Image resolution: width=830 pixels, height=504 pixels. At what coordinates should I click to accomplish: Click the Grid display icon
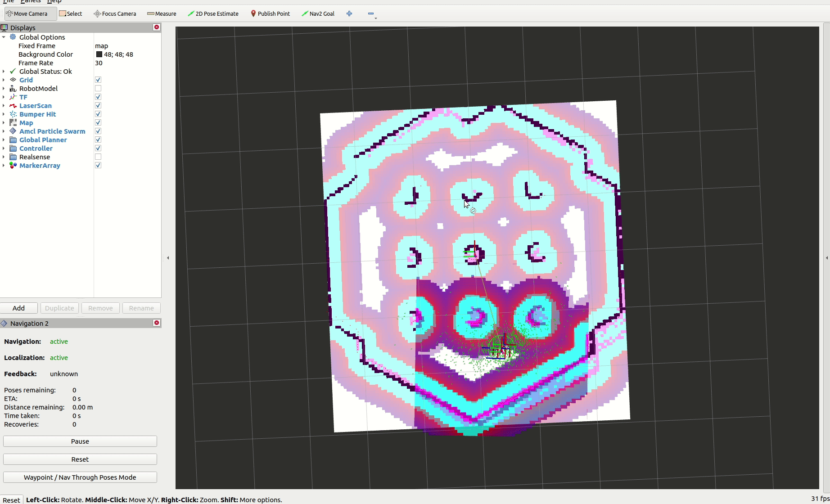coord(13,80)
